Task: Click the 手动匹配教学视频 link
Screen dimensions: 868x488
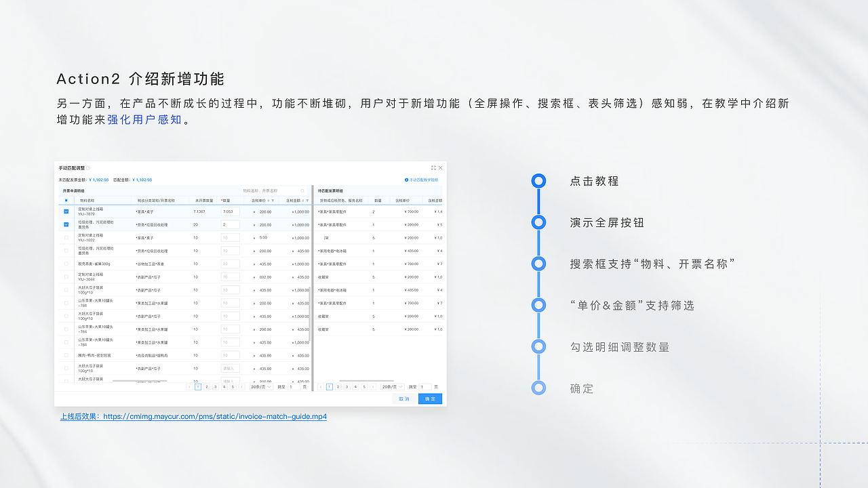Action: point(423,180)
